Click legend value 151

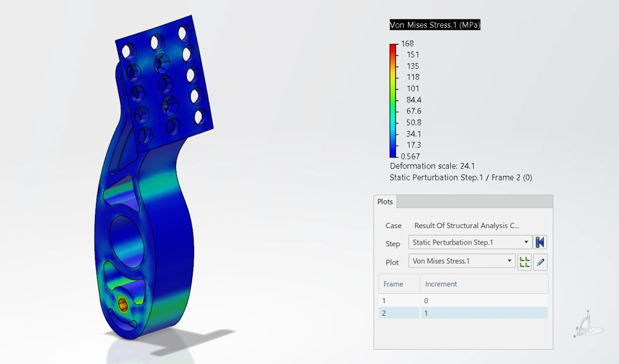(413, 55)
